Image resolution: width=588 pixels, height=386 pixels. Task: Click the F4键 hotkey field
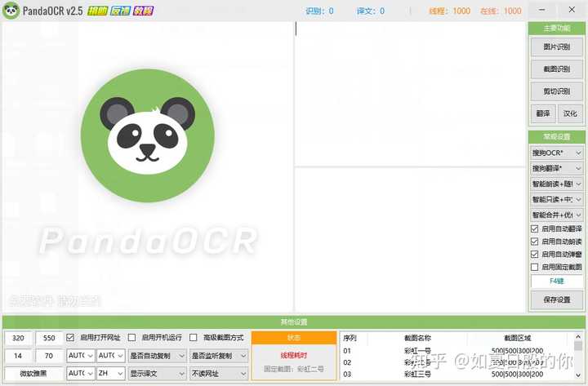point(557,281)
